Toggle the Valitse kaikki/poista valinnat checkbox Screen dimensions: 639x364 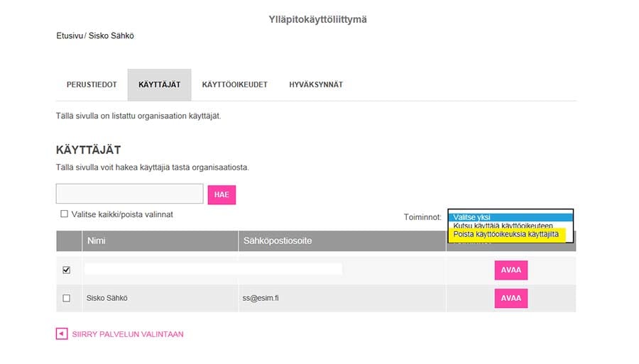pos(64,214)
